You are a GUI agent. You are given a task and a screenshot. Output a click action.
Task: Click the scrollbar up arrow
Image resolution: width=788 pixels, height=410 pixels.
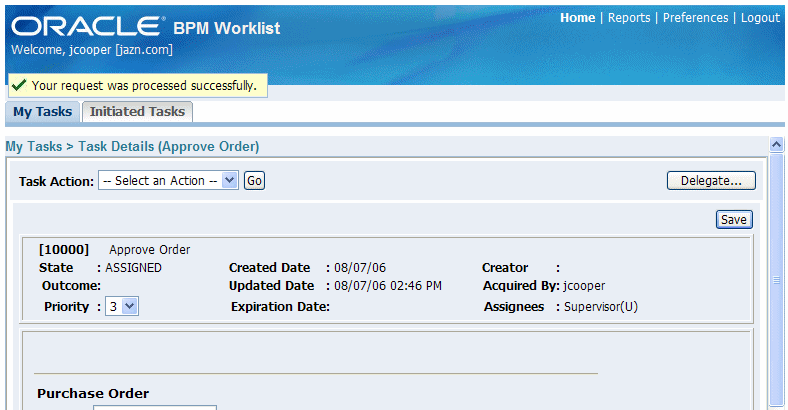point(776,145)
